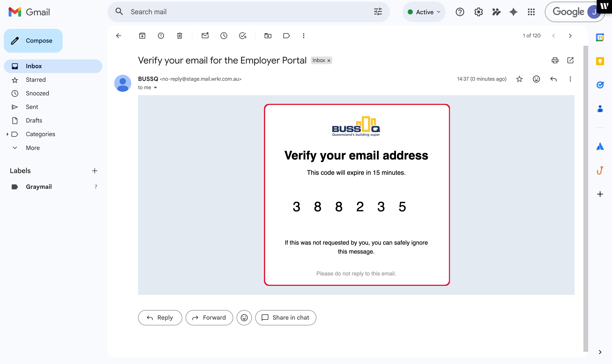Open the Labels icon in toolbar
Image resolution: width=612 pixels, height=364 pixels.
[x=286, y=36]
